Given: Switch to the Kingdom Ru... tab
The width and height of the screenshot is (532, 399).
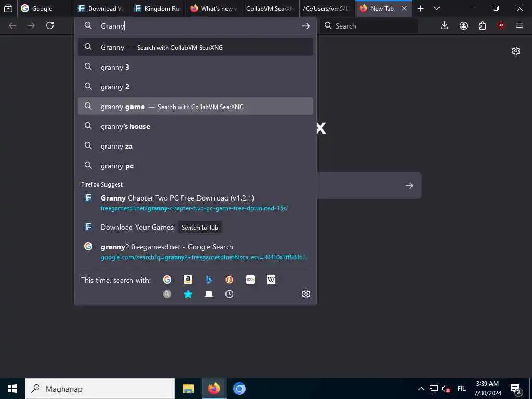Looking at the screenshot, I should pos(158,8).
